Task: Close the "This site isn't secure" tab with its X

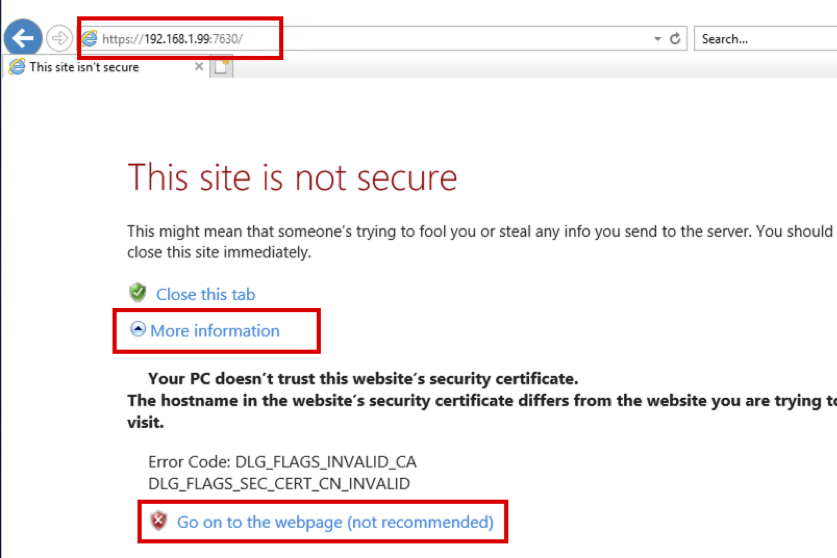Action: tap(198, 67)
